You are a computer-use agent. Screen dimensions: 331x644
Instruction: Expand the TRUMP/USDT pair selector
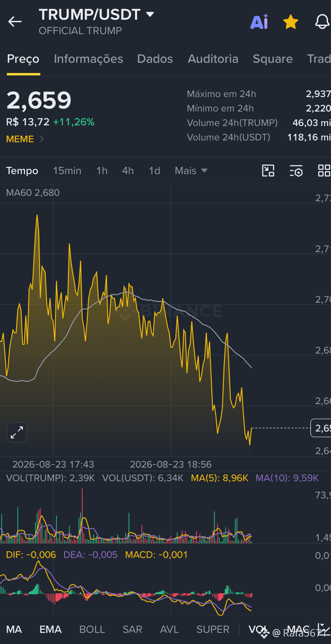pyautogui.click(x=96, y=14)
